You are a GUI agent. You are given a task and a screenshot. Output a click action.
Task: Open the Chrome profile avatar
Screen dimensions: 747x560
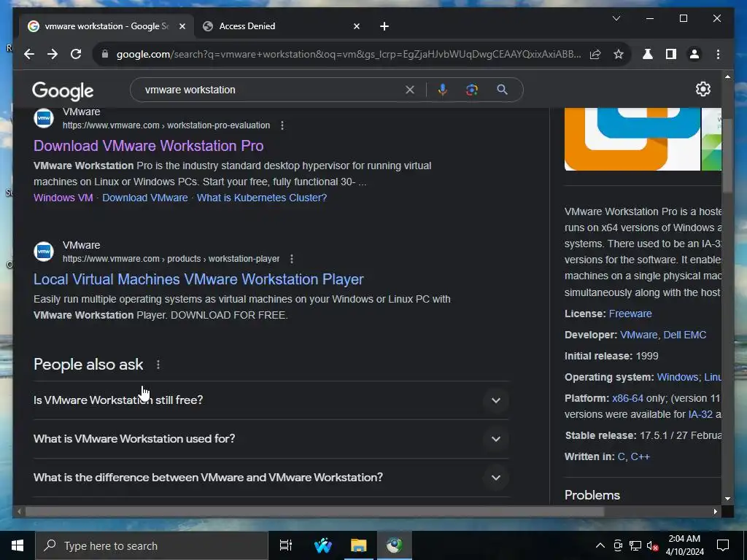pyautogui.click(x=694, y=54)
